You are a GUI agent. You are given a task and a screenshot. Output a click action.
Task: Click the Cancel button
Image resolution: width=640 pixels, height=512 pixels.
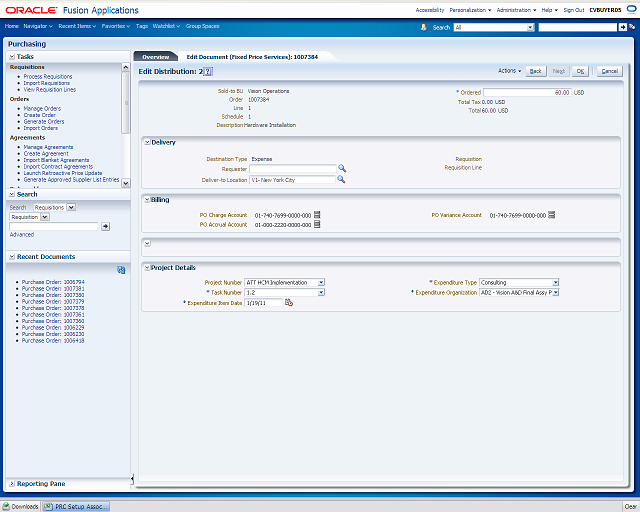tap(610, 71)
